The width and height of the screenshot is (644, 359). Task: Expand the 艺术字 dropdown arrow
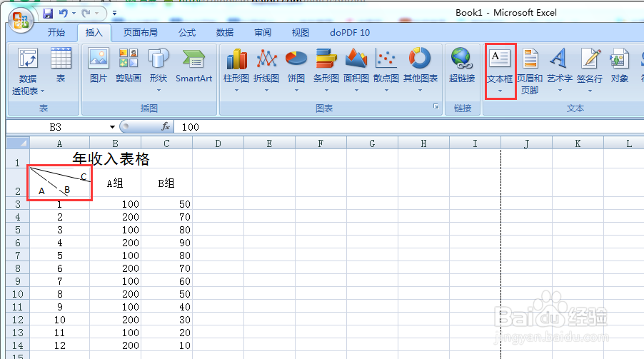[x=559, y=91]
